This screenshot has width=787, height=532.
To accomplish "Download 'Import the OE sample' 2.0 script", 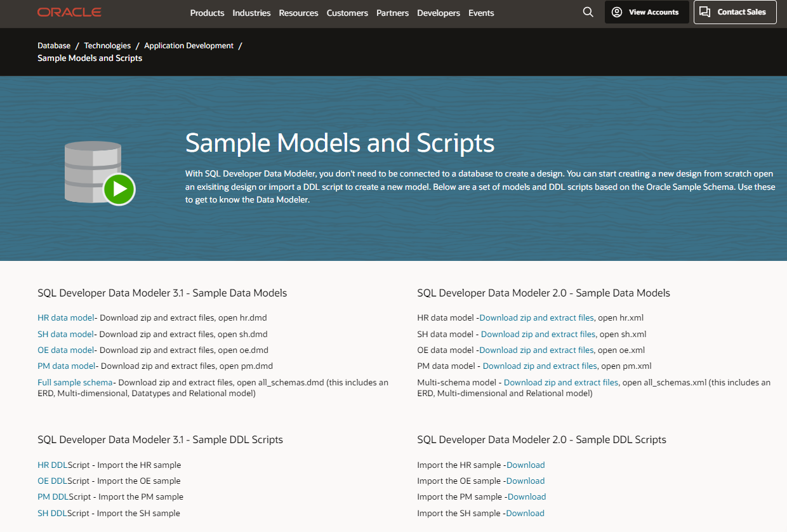I will 526,481.
